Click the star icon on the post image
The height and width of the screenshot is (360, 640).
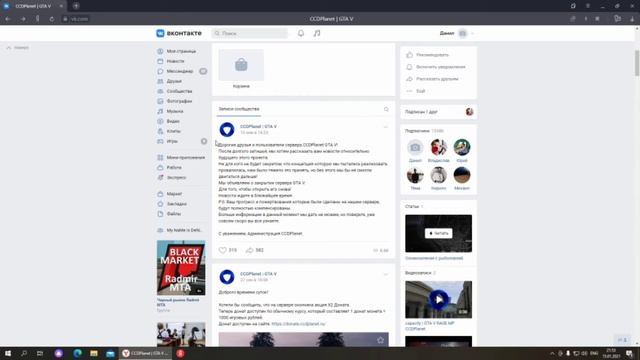[380, 340]
